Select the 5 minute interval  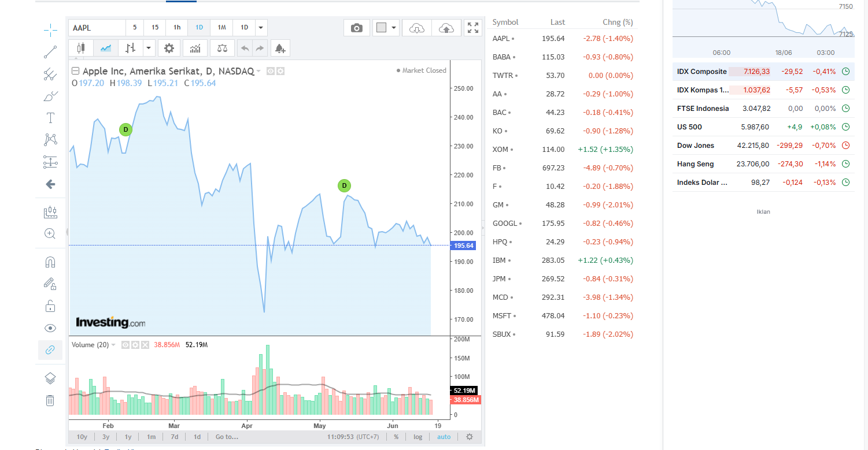[x=135, y=28]
